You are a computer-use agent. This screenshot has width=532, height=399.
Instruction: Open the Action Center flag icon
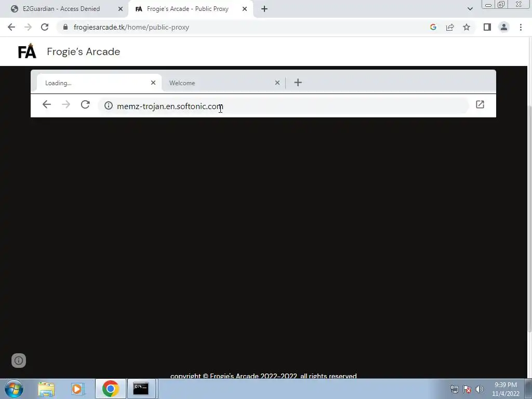[x=467, y=389]
